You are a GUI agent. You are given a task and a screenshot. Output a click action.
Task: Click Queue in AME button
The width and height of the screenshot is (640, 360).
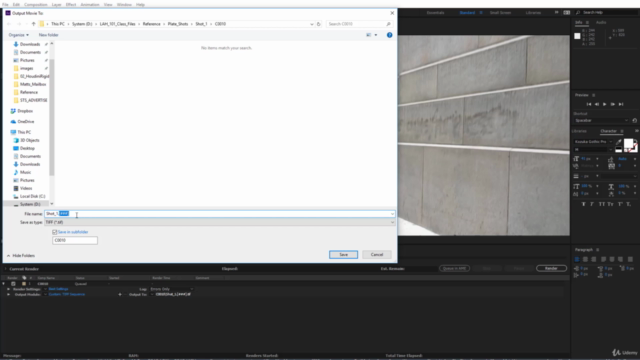pos(454,269)
